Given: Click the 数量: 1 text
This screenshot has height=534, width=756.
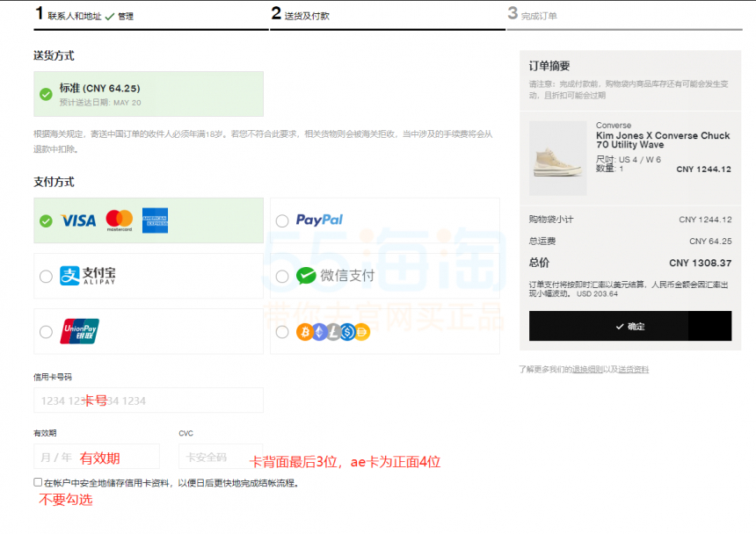Looking at the screenshot, I should pyautogui.click(x=609, y=169).
